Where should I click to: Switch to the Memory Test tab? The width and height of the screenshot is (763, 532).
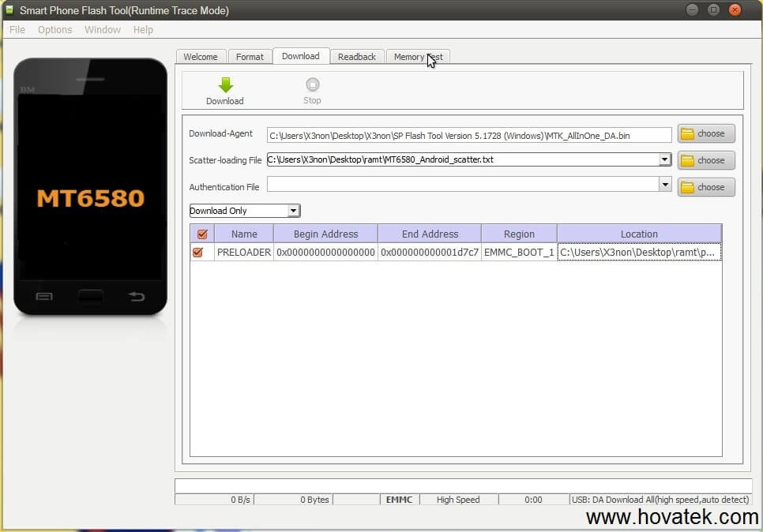point(417,56)
